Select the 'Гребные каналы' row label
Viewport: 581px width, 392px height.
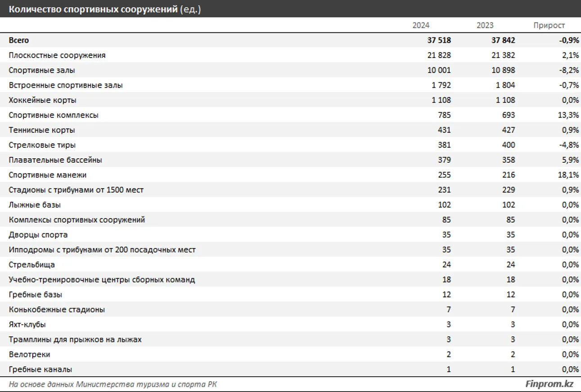coord(40,370)
